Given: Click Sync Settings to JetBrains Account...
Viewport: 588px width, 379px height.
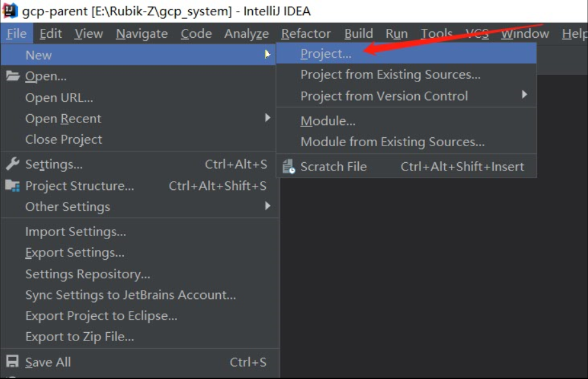Looking at the screenshot, I should click(130, 295).
